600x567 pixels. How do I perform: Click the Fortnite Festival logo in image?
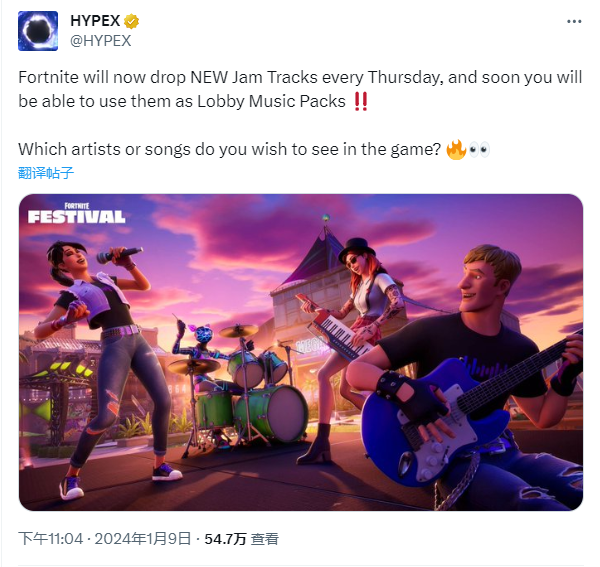coord(77,213)
